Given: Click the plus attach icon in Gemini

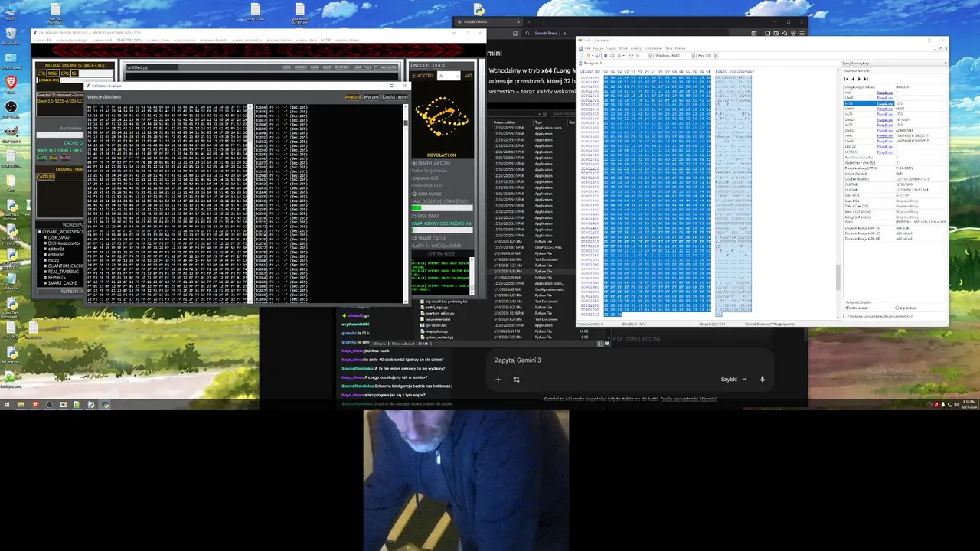Looking at the screenshot, I should (x=498, y=380).
